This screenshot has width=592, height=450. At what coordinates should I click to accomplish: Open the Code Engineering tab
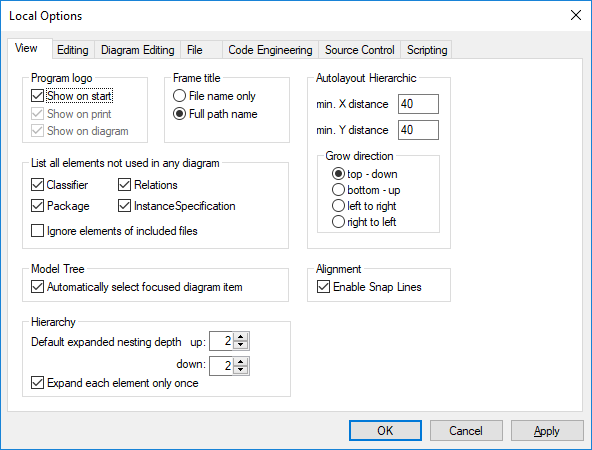point(270,50)
